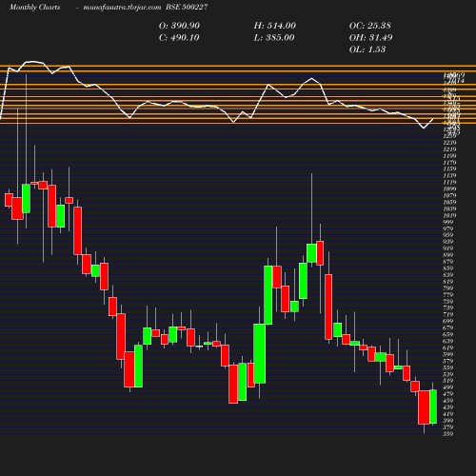Click the 919 price axis label
The width and height of the screenshot is (476, 476).
(x=448, y=248)
